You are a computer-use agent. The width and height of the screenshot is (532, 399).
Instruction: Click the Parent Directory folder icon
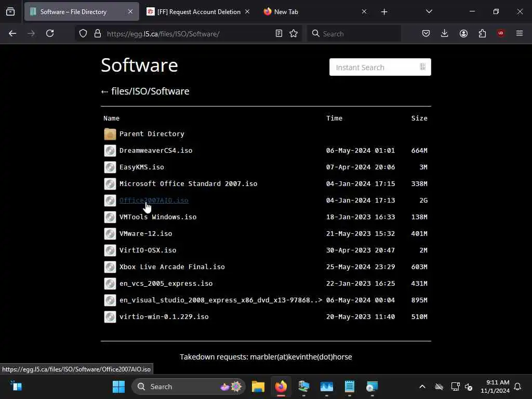[110, 134]
